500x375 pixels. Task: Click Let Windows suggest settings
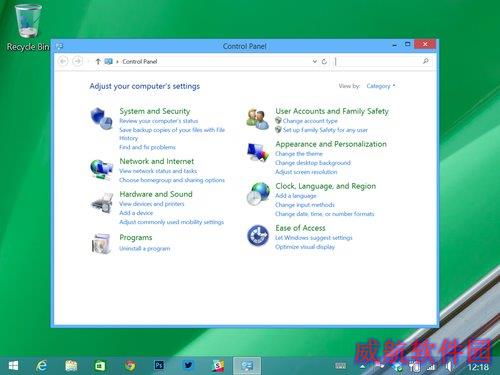click(x=314, y=238)
